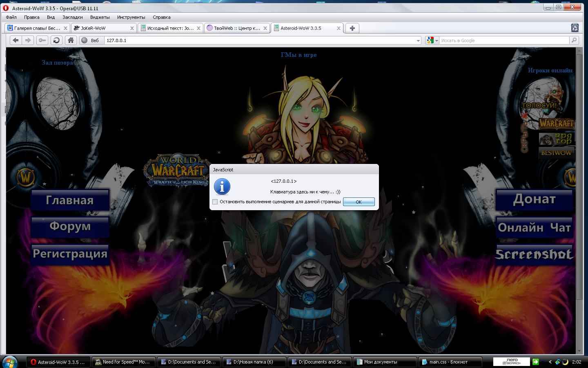The height and width of the screenshot is (368, 588).
Task: Open the Онлайн Чат site button
Action: 535,227
